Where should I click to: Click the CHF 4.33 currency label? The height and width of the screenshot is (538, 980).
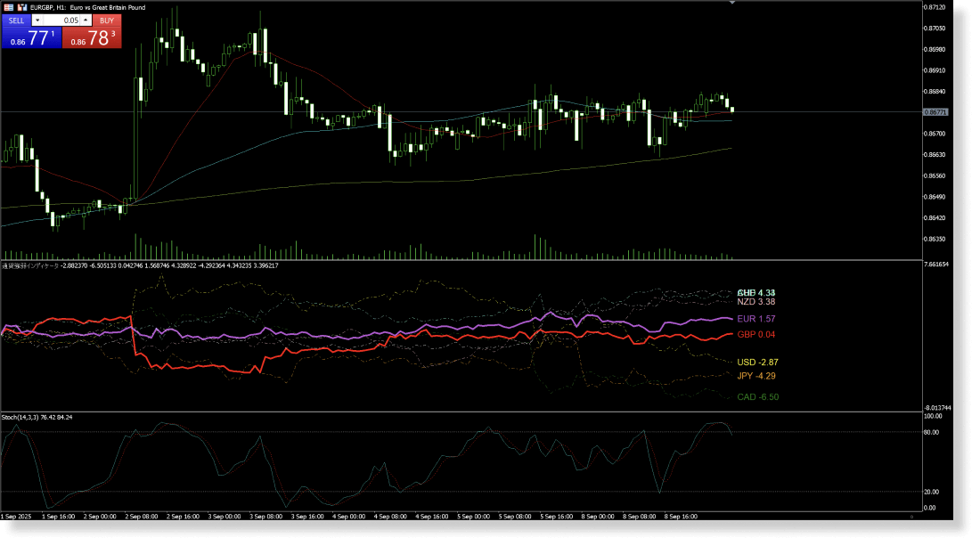755,291
